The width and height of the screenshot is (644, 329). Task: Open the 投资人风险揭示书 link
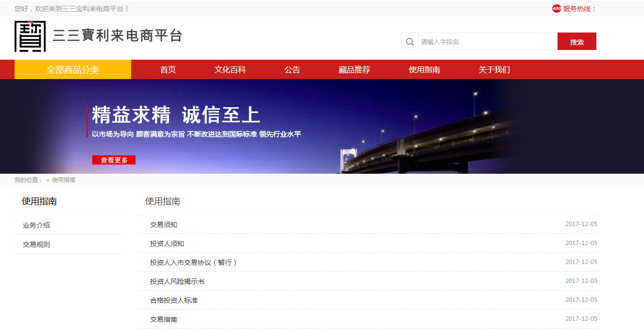(x=177, y=281)
